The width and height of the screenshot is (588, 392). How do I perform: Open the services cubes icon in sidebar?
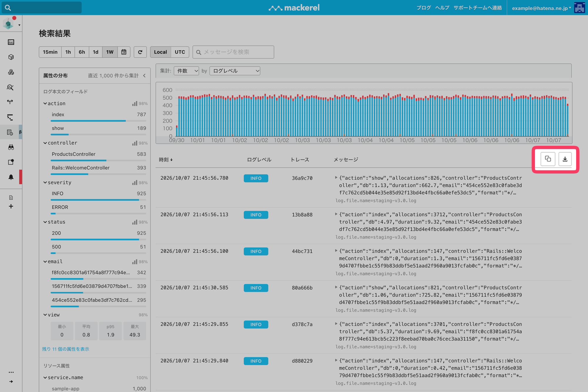point(11,72)
